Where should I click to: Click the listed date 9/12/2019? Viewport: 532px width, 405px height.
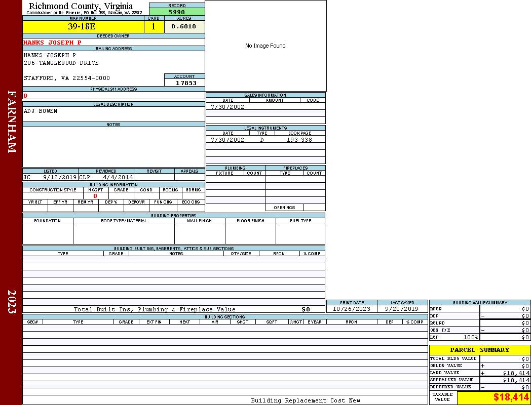click(60, 178)
